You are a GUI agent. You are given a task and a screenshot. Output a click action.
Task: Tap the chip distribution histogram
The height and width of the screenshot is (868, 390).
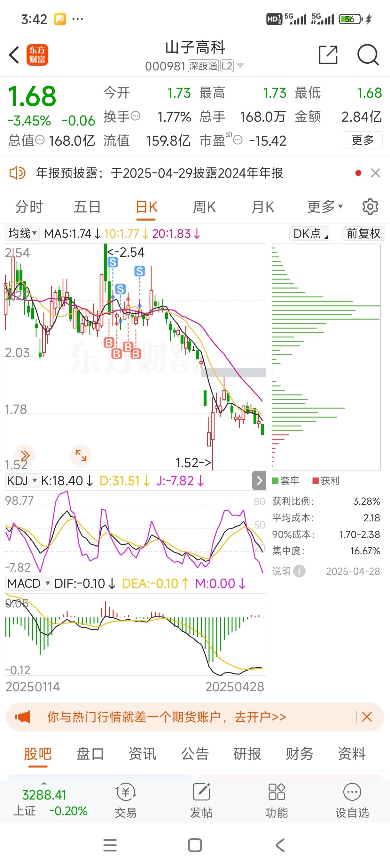[x=326, y=357]
